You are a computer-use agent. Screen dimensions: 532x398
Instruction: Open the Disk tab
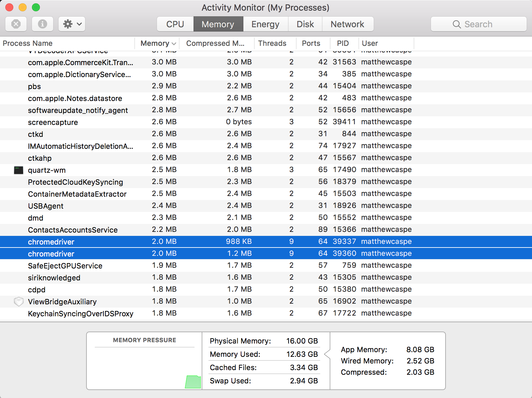coord(305,24)
